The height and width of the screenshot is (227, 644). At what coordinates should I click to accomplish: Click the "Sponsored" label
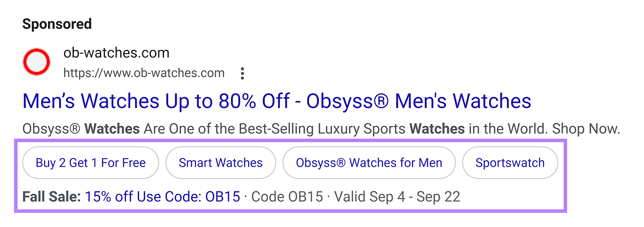click(57, 24)
